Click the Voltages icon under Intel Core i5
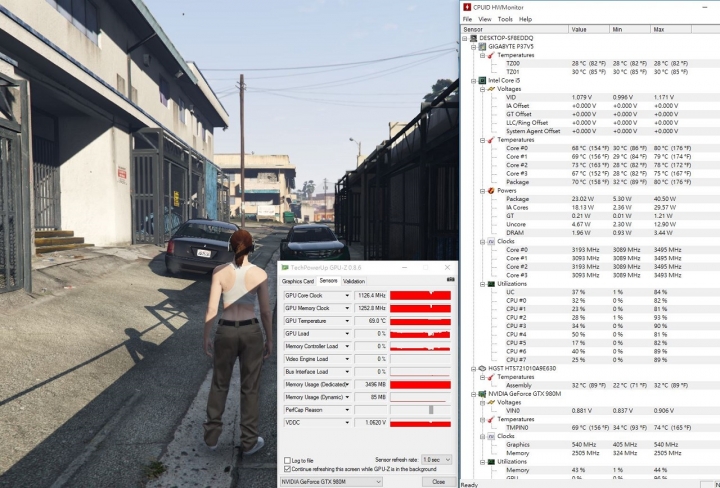The image size is (720, 488). click(x=491, y=89)
